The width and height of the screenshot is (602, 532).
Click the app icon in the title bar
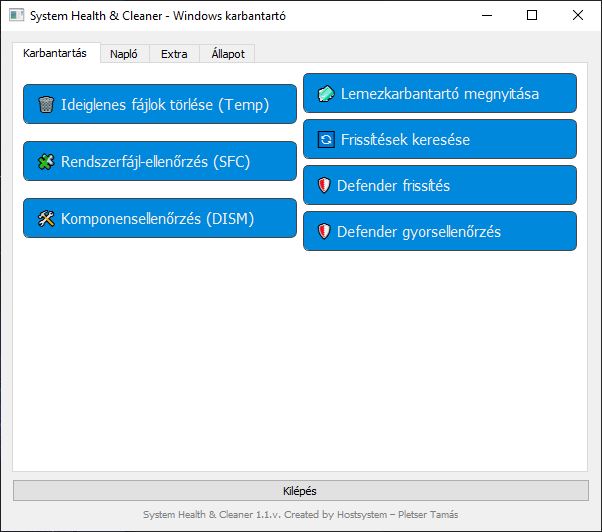(x=16, y=15)
